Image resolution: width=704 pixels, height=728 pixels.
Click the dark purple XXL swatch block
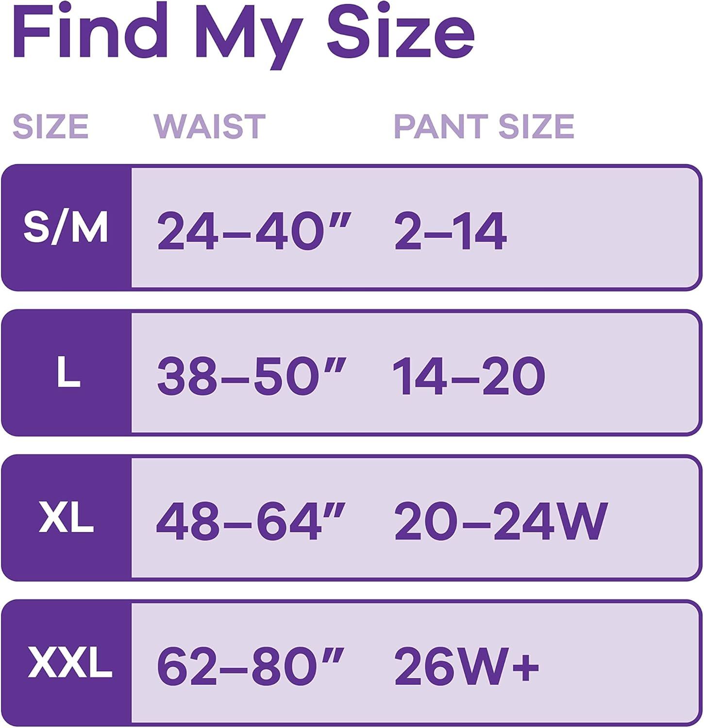67,663
